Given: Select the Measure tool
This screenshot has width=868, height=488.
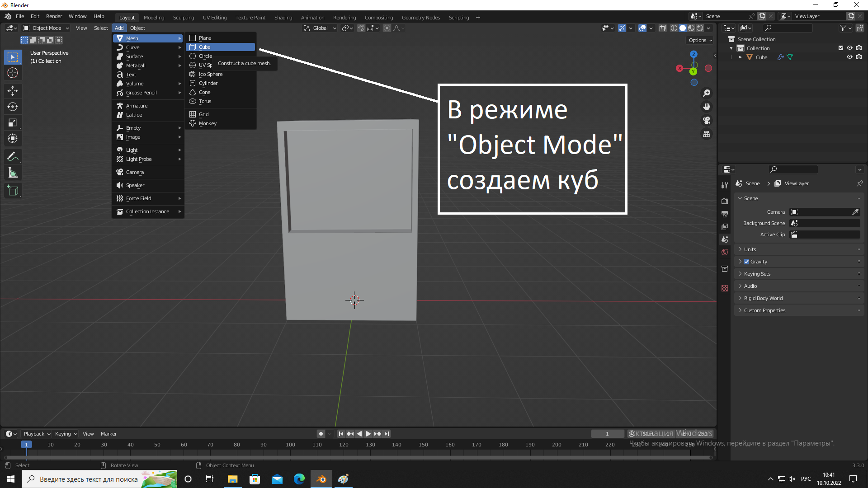Looking at the screenshot, I should pyautogui.click(x=13, y=173).
